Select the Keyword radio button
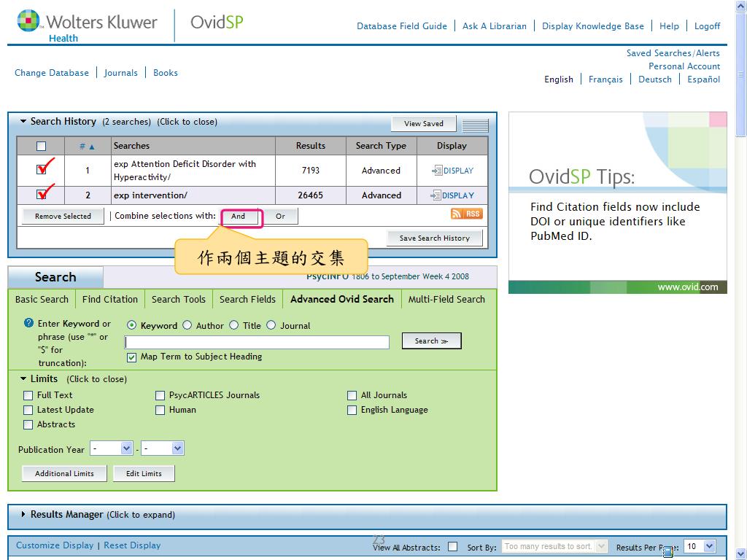This screenshot has height=560, width=747. (131, 325)
